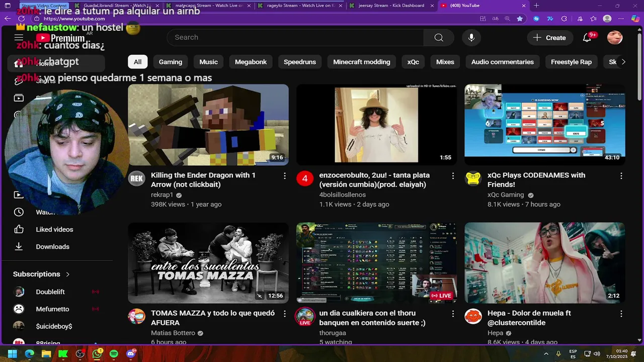Open browser settings three-dots menu
The image size is (644, 362).
tap(621, 19)
